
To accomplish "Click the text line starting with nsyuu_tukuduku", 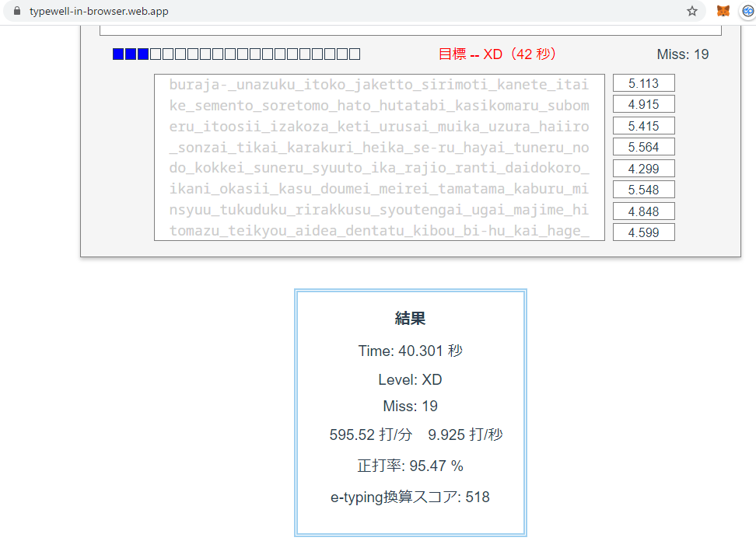I will pos(379,210).
